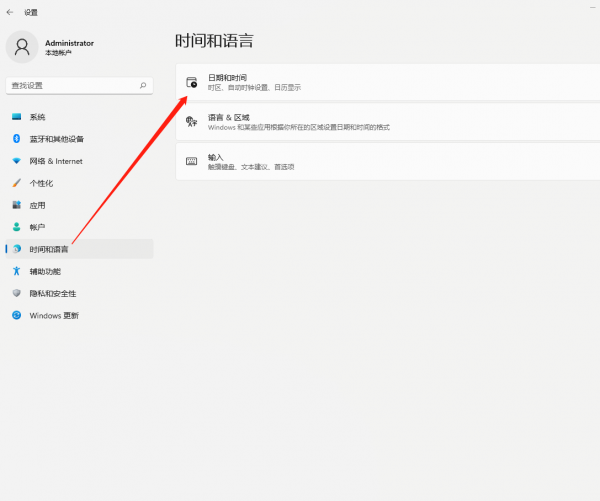Select the Wi-Fi network icon in sidebar
The image size is (600, 501).
[16, 161]
